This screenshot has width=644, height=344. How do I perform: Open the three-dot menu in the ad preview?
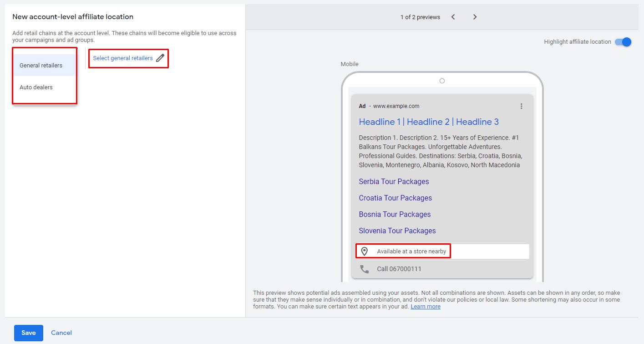(x=521, y=106)
